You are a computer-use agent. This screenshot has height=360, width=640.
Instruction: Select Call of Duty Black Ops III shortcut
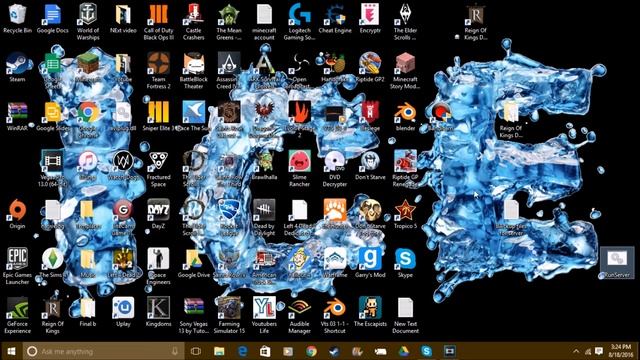point(158,22)
